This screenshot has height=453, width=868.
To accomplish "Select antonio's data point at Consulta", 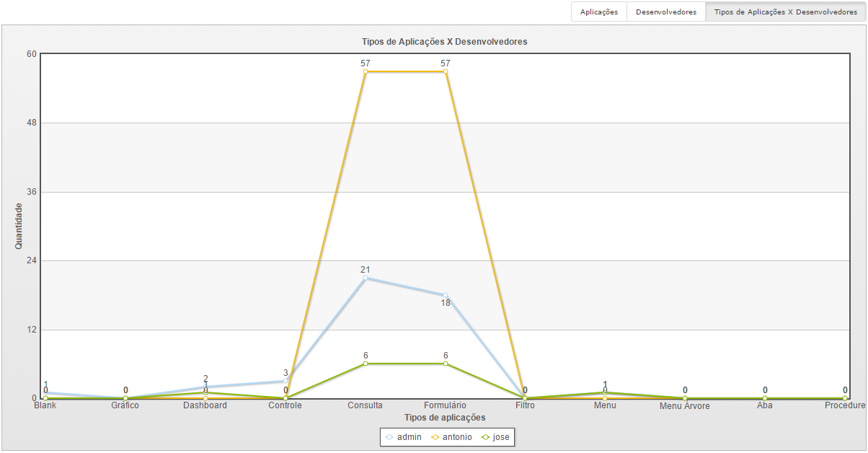I will (x=366, y=71).
